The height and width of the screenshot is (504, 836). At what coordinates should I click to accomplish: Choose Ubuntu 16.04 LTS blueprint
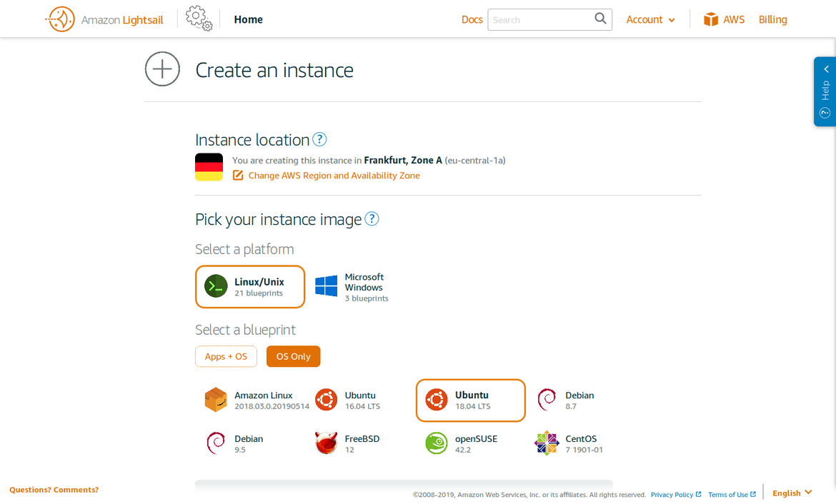click(360, 400)
